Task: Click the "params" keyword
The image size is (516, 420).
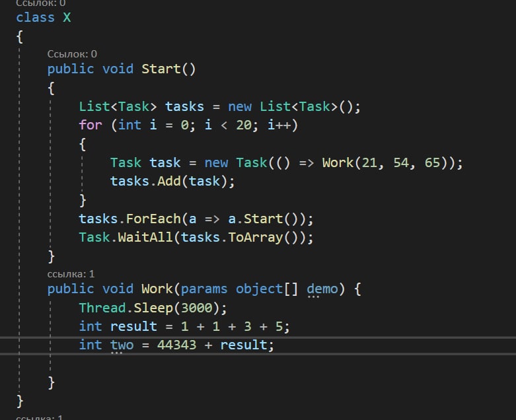Action: tap(204, 289)
